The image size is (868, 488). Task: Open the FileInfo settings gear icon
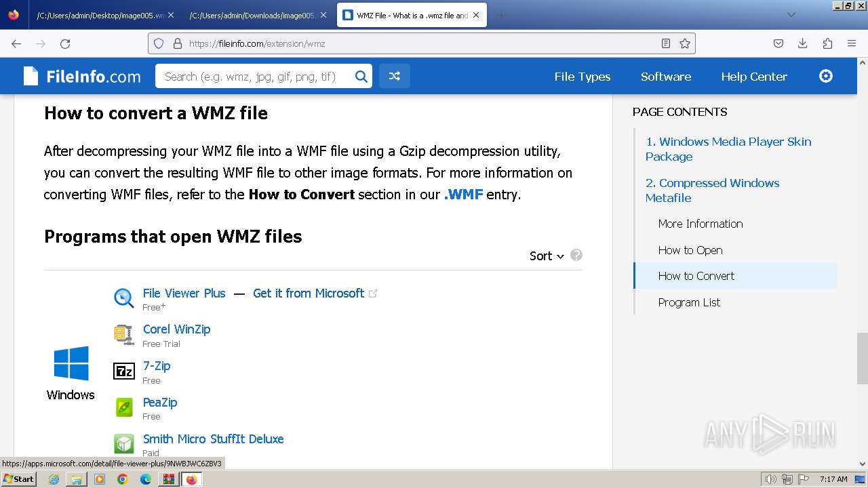[x=826, y=76]
